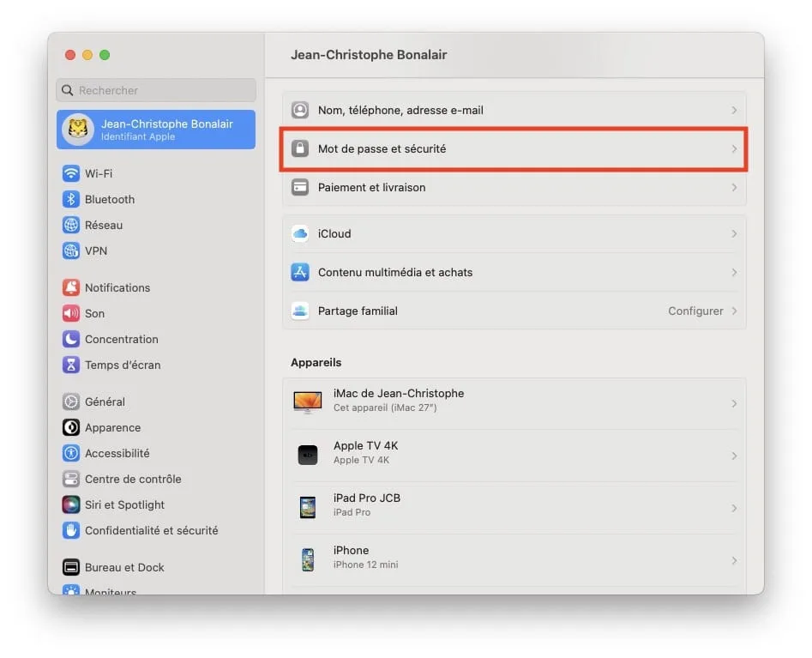The height and width of the screenshot is (658, 812).
Task: Click the "Temps d'écran" sidebar label
Action: tap(123, 365)
